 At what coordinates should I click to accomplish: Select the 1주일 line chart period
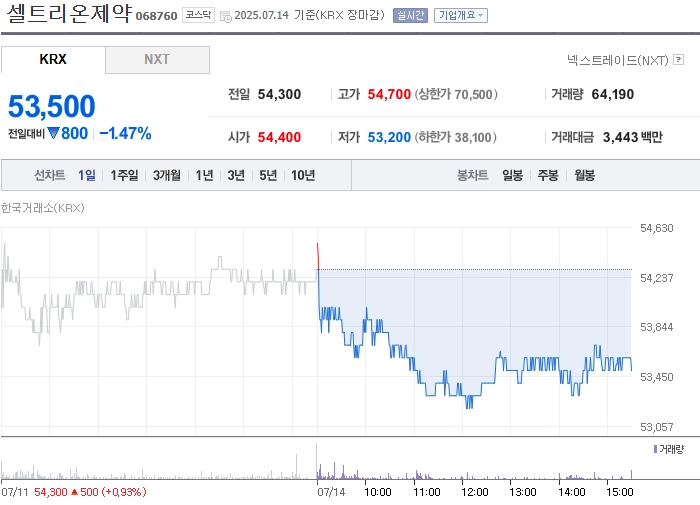click(124, 175)
